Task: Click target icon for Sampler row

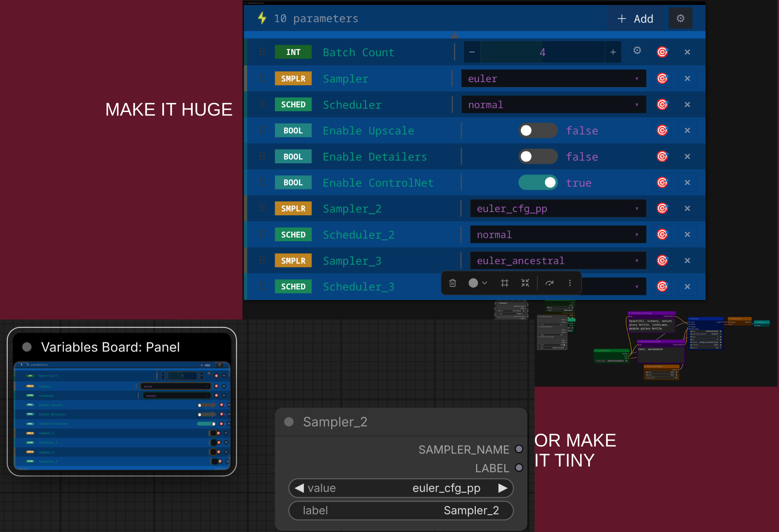Action: click(x=662, y=78)
